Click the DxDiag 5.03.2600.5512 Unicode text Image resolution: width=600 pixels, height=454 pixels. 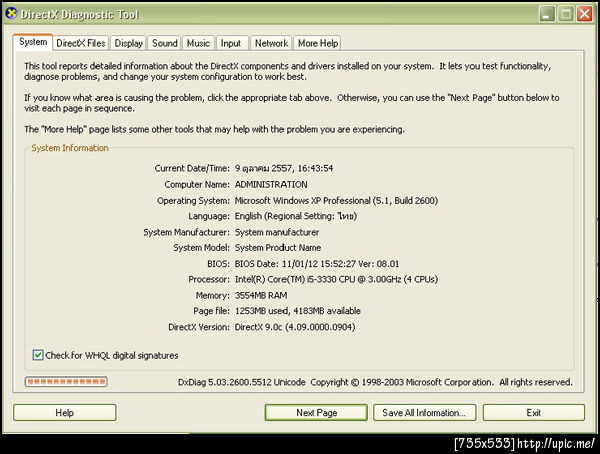(x=241, y=382)
